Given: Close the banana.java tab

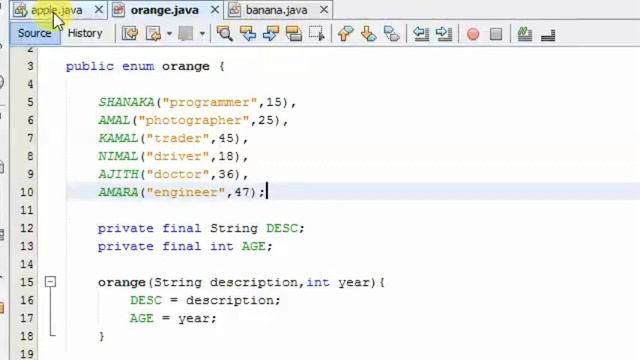Looking at the screenshot, I should tap(324, 10).
